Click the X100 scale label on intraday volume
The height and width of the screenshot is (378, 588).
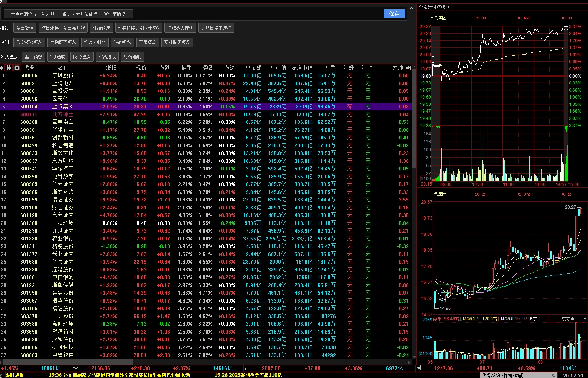[426, 179]
